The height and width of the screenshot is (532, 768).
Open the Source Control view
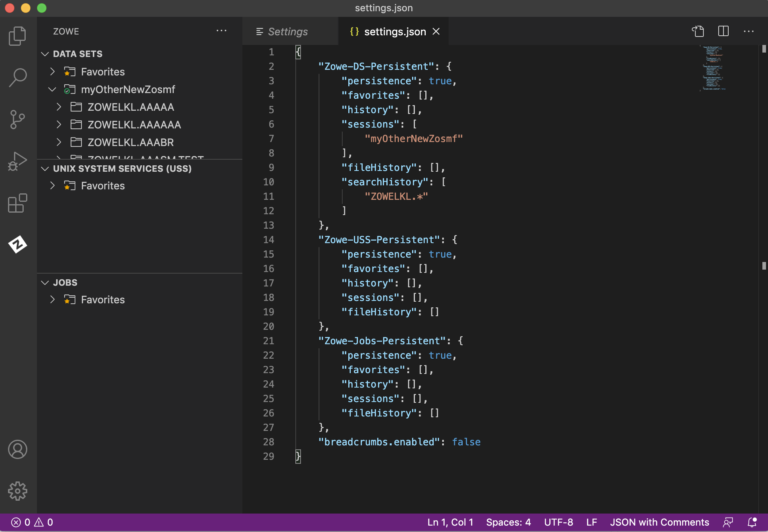[17, 119]
